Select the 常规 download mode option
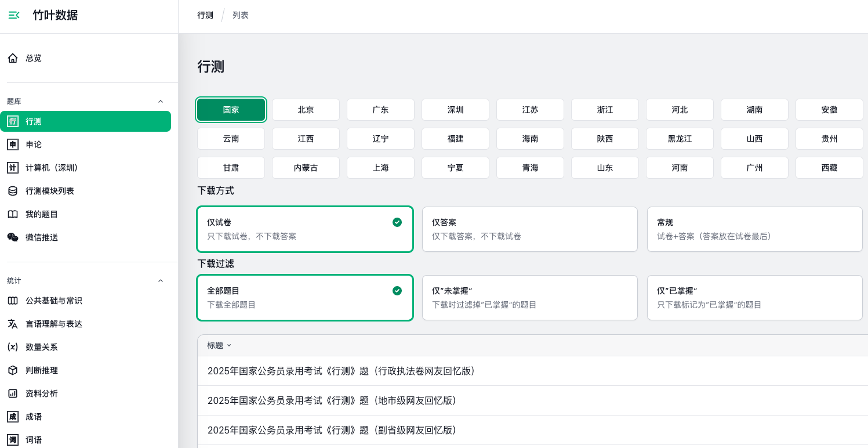 coord(754,229)
